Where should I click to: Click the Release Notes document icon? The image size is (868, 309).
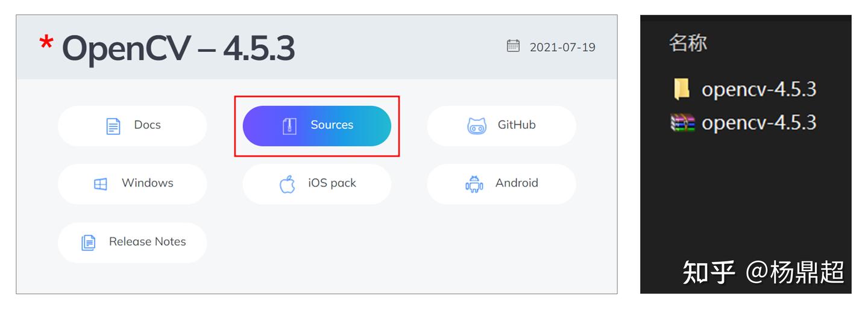tap(89, 242)
